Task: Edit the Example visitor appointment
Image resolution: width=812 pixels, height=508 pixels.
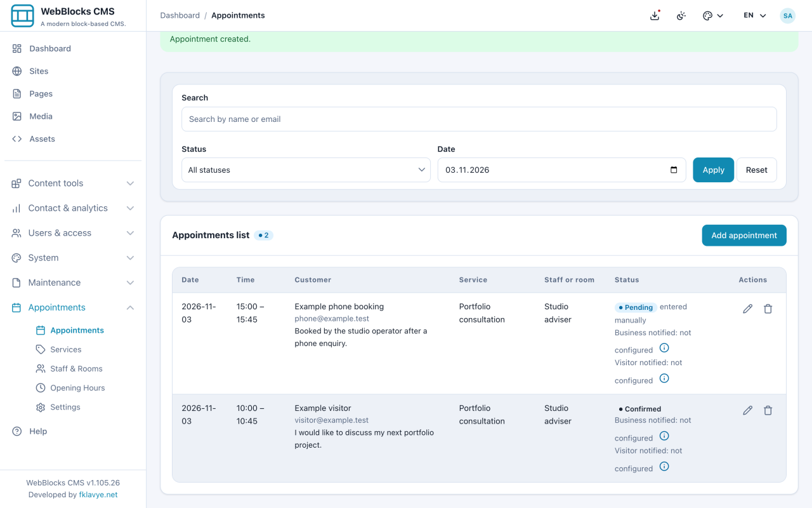Action: point(748,410)
